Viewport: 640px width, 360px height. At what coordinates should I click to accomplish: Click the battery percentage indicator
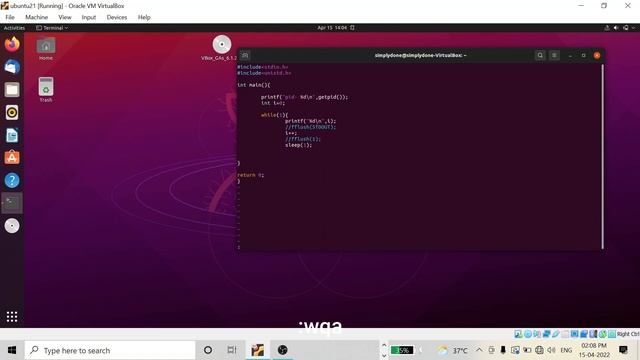(x=402, y=350)
